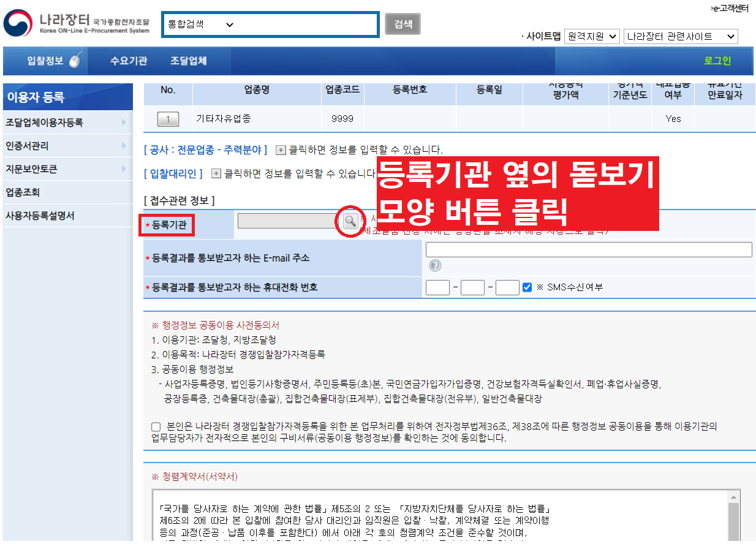756x544 pixels.
Task: Open the 나라장터 관련사이트 dropdown
Action: pyautogui.click(x=681, y=37)
